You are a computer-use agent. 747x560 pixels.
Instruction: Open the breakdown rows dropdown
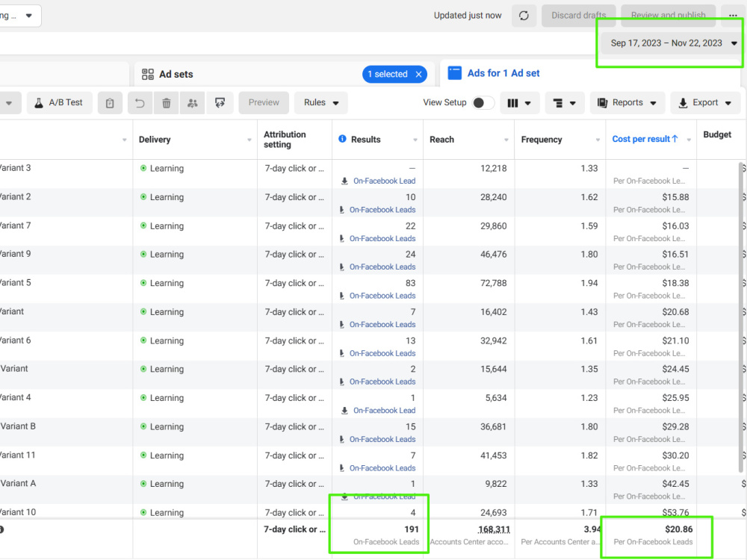pyautogui.click(x=564, y=103)
